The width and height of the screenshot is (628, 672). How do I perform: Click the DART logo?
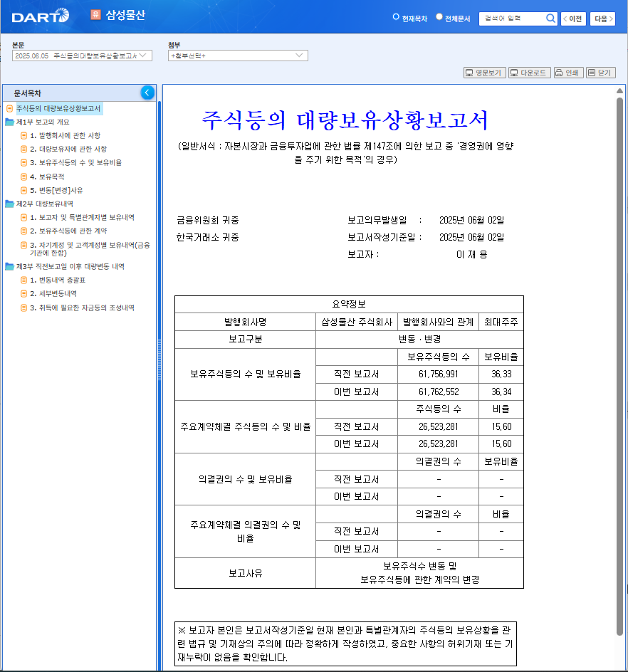pos(41,16)
